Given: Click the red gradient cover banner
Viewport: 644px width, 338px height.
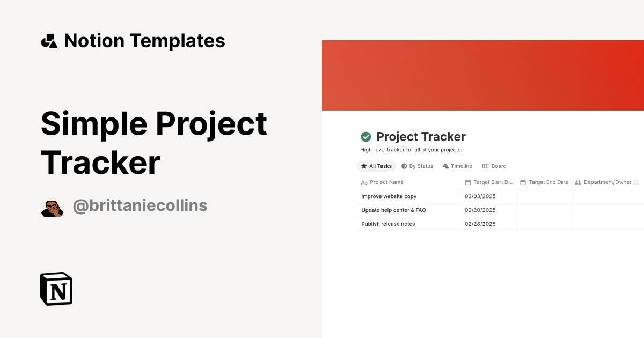Looking at the screenshot, I should tap(483, 74).
